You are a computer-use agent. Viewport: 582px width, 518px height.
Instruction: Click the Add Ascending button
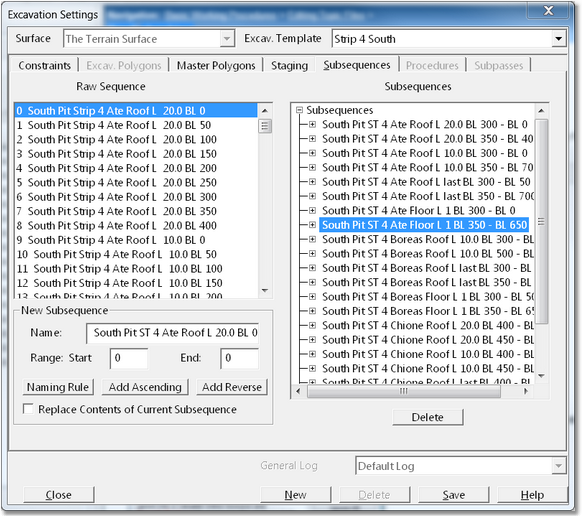tap(145, 387)
